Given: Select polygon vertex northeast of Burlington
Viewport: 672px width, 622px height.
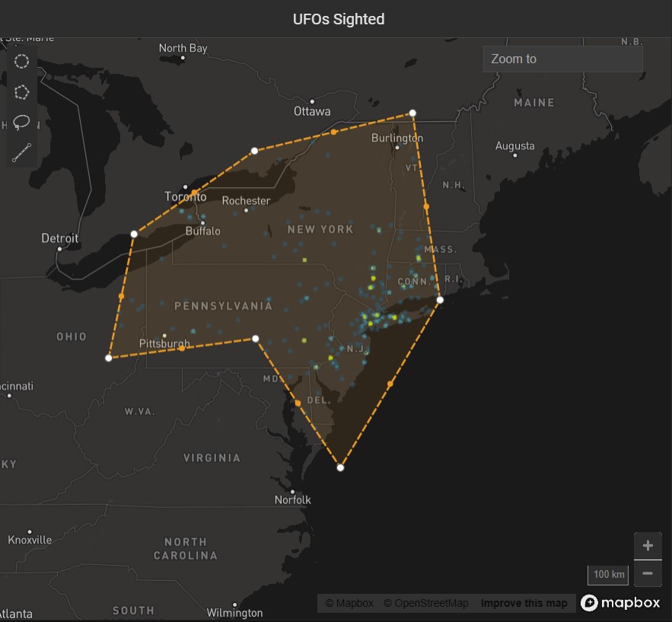Looking at the screenshot, I should [412, 113].
